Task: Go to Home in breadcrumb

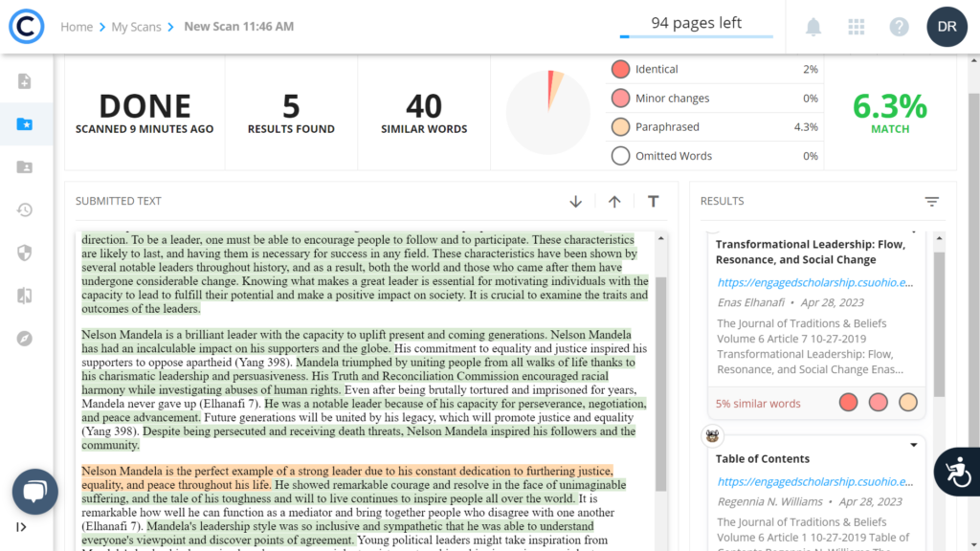Action: click(77, 27)
